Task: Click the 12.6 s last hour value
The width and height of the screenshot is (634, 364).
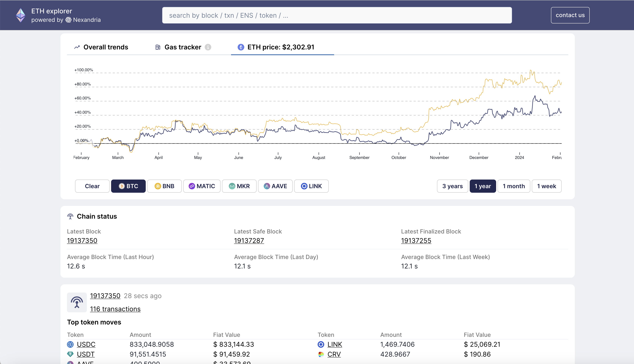Action: coord(76,266)
